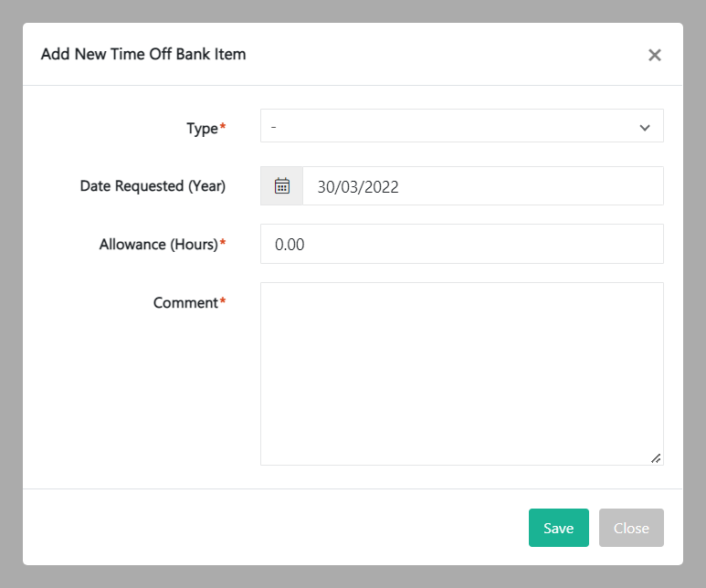Click the red asterisk beside Type
Viewport: 706px width, 588px height.
223,128
